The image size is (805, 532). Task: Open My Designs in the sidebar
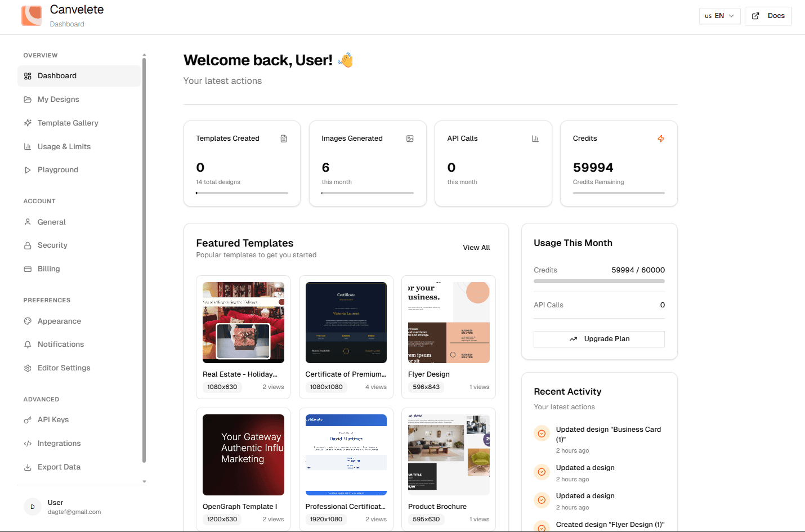pyautogui.click(x=58, y=100)
